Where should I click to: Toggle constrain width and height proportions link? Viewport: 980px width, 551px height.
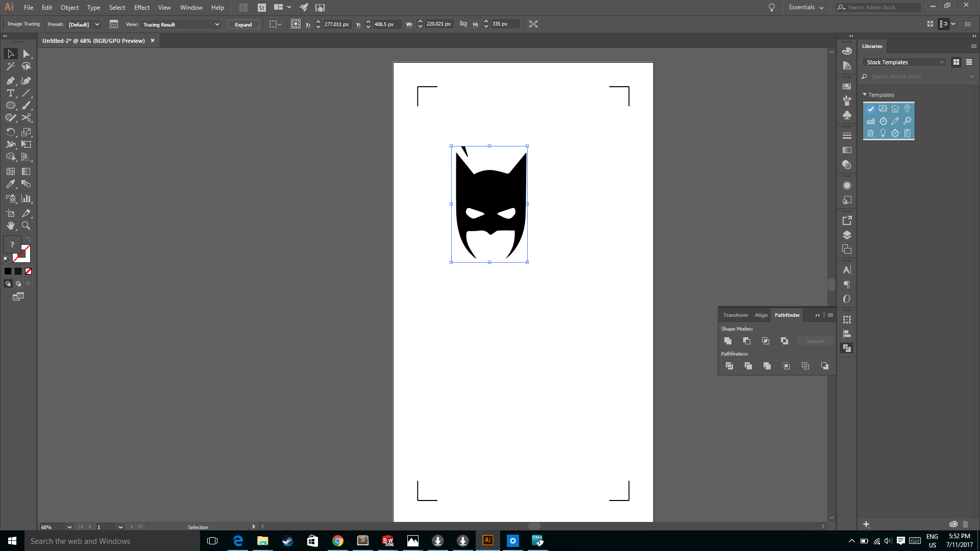coord(463,24)
